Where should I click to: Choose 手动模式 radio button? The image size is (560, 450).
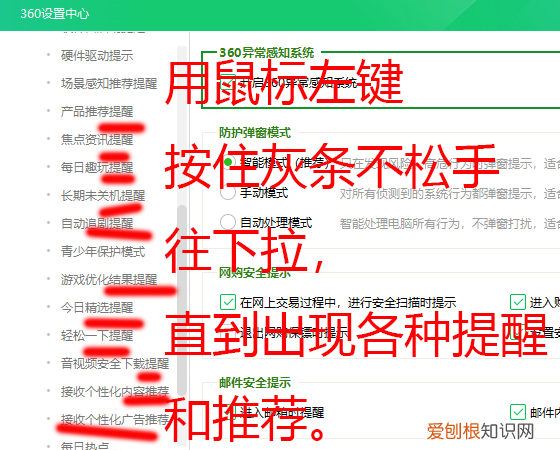point(228,192)
